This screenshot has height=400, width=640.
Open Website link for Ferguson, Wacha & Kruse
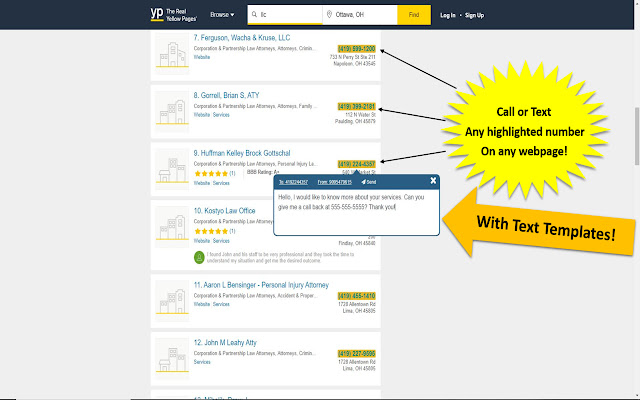tap(202, 57)
